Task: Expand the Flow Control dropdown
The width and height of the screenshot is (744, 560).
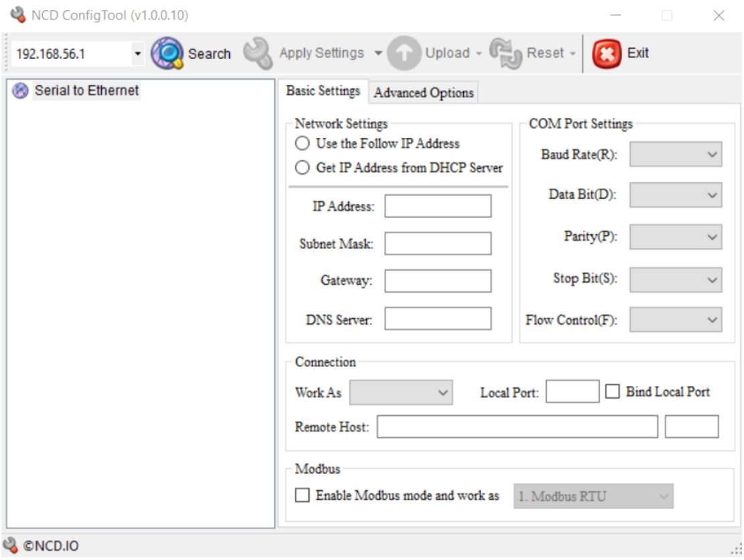Action: [x=676, y=320]
